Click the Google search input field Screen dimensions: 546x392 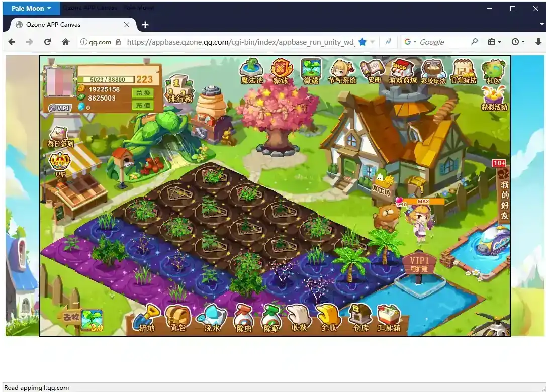pyautogui.click(x=444, y=42)
